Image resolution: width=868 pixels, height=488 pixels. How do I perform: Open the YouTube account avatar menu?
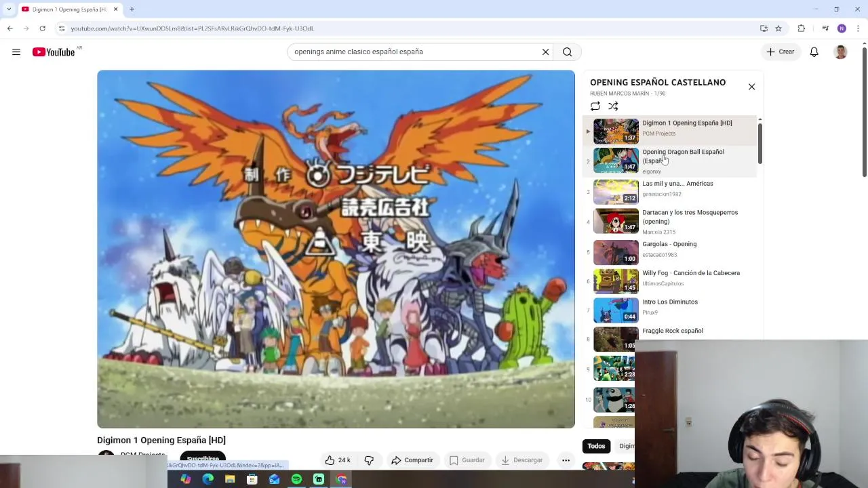pos(841,52)
